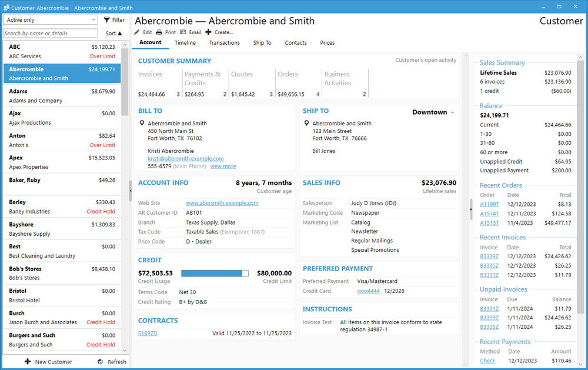Toggle the Sort order arrow
Image resolution: width=588 pixels, height=370 pixels.
(x=120, y=34)
